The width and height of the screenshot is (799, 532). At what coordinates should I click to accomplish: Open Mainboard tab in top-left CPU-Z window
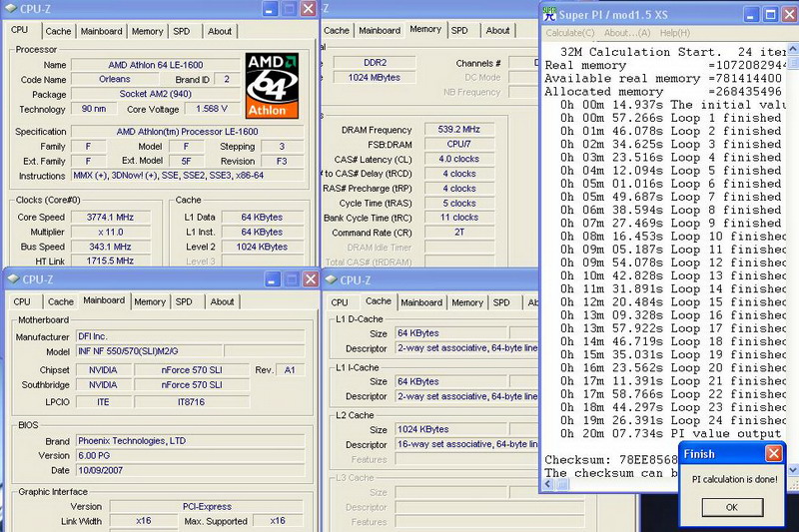point(102,31)
